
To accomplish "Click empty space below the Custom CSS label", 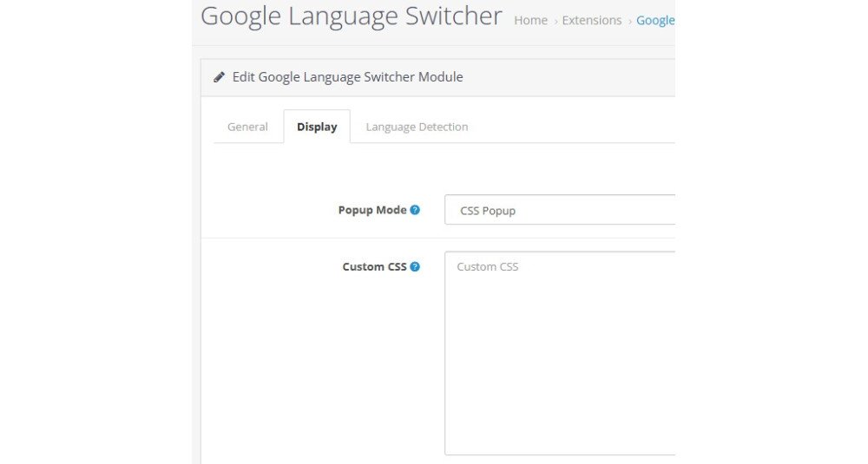I will point(347,364).
